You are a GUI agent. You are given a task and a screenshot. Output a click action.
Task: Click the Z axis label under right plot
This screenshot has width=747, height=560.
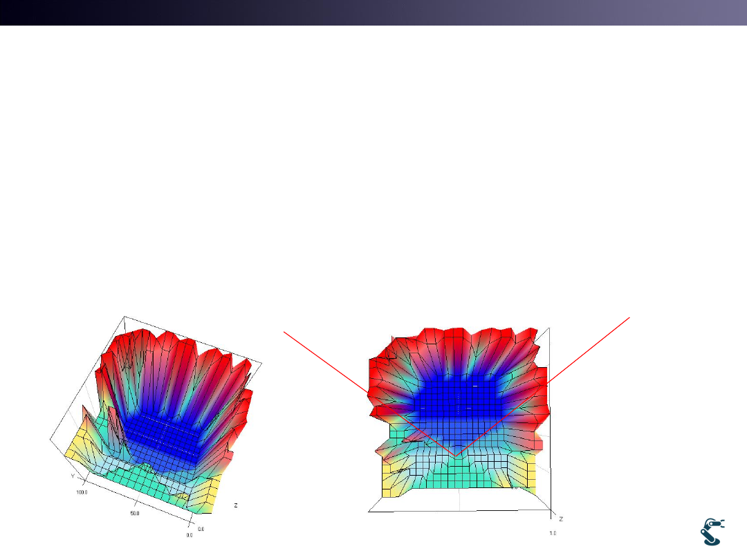(560, 519)
